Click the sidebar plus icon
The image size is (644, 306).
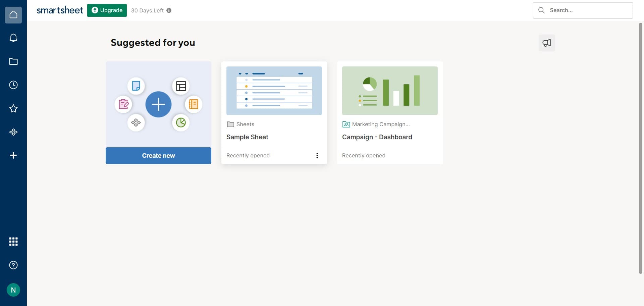(13, 155)
